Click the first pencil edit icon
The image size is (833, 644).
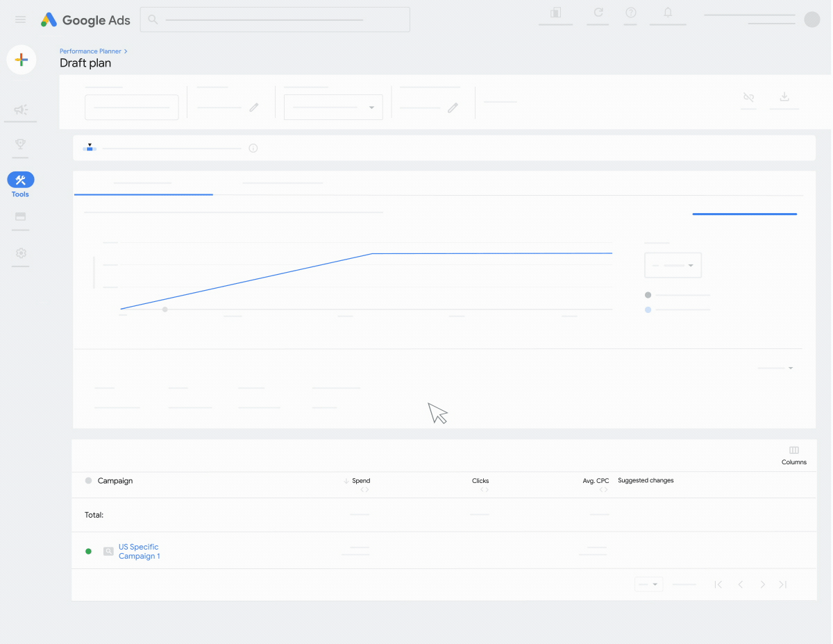254,108
